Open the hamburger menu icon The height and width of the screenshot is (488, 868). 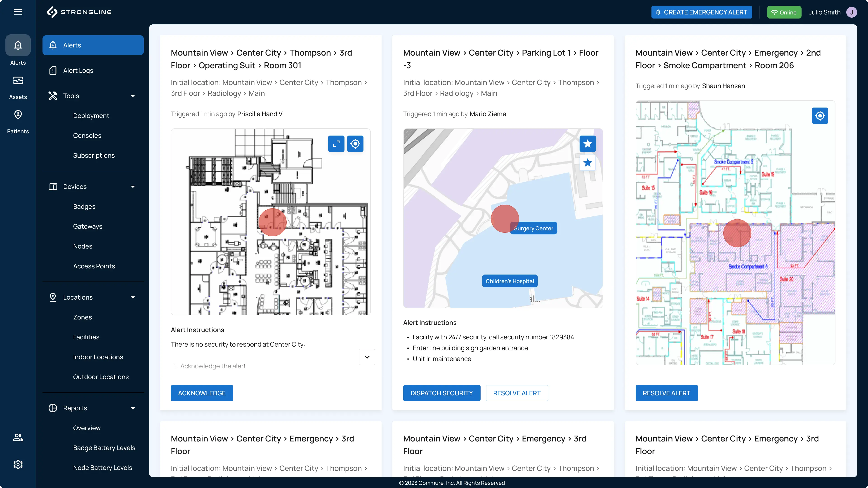pos(18,12)
